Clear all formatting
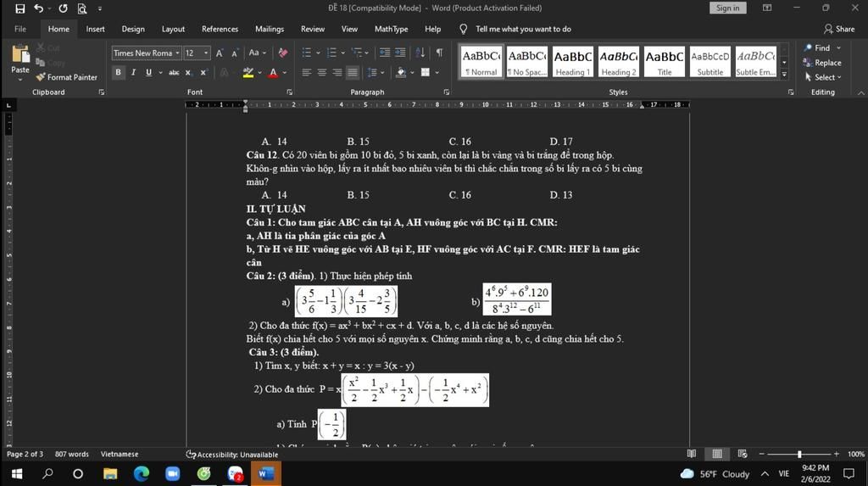 click(283, 53)
